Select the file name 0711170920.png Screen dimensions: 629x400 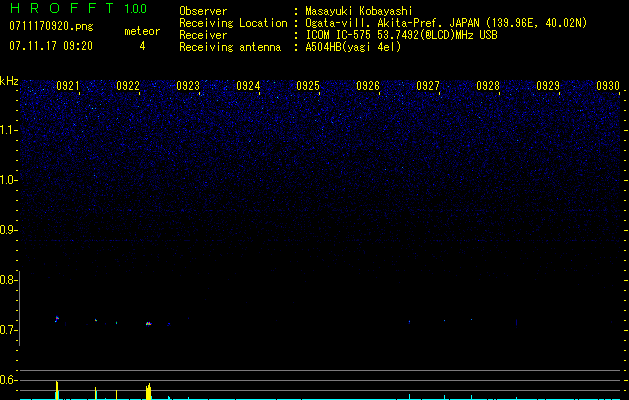51,27
